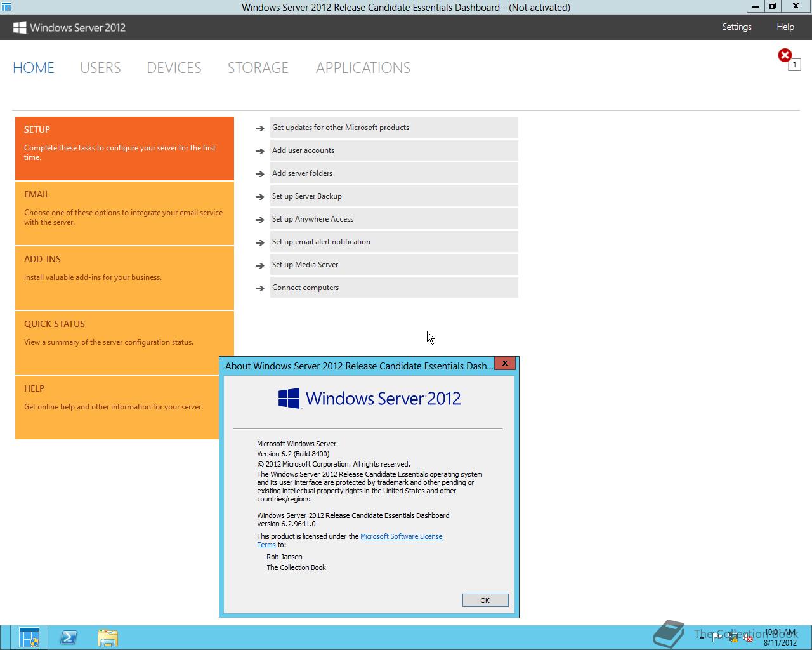Click the taskbar clock showing 10:01 AM
The image size is (812, 650).
780,637
